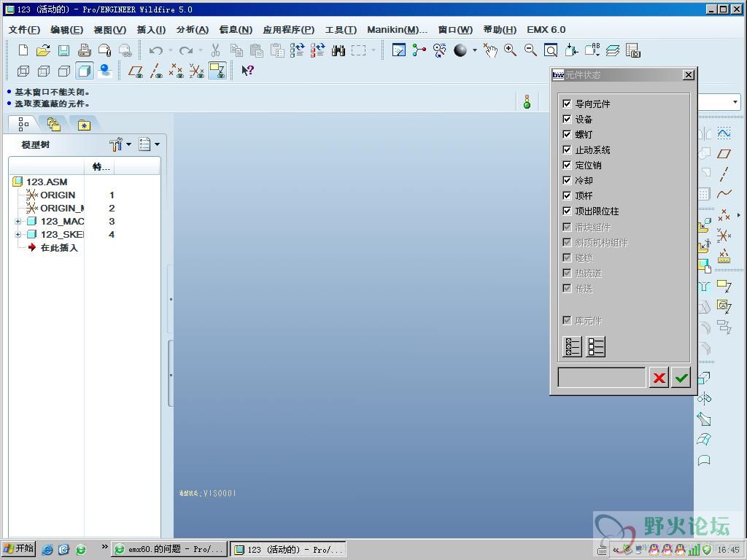Switch to shaded display mode
Screen dimensions: 747x560
[85, 71]
